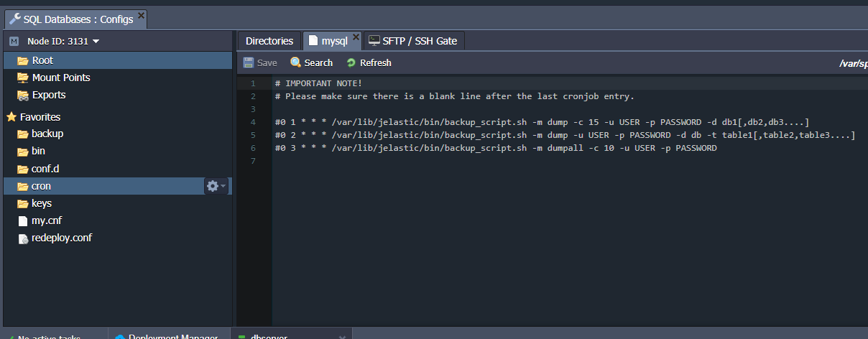Click the Refresh arrow icon
Screen dimensions: 868x339
[351, 63]
